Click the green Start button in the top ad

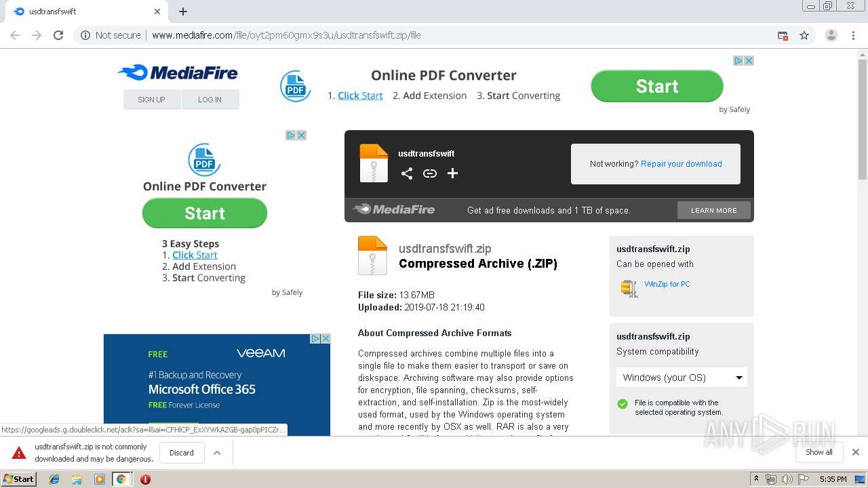[657, 86]
